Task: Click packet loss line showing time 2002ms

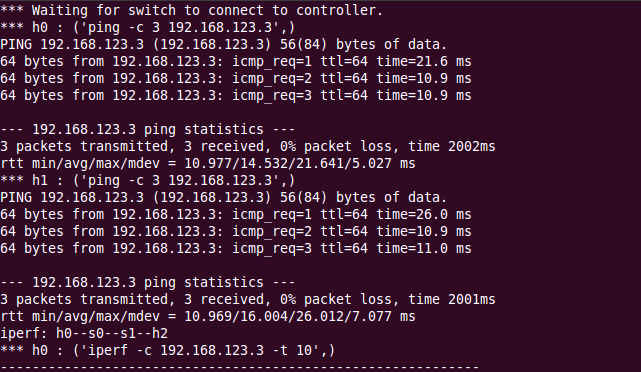Action: pyautogui.click(x=247, y=146)
